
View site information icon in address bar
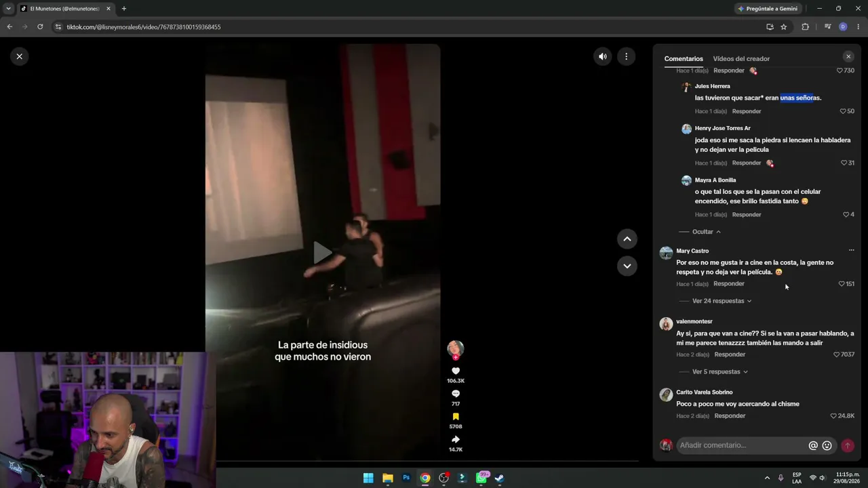pos(58,27)
